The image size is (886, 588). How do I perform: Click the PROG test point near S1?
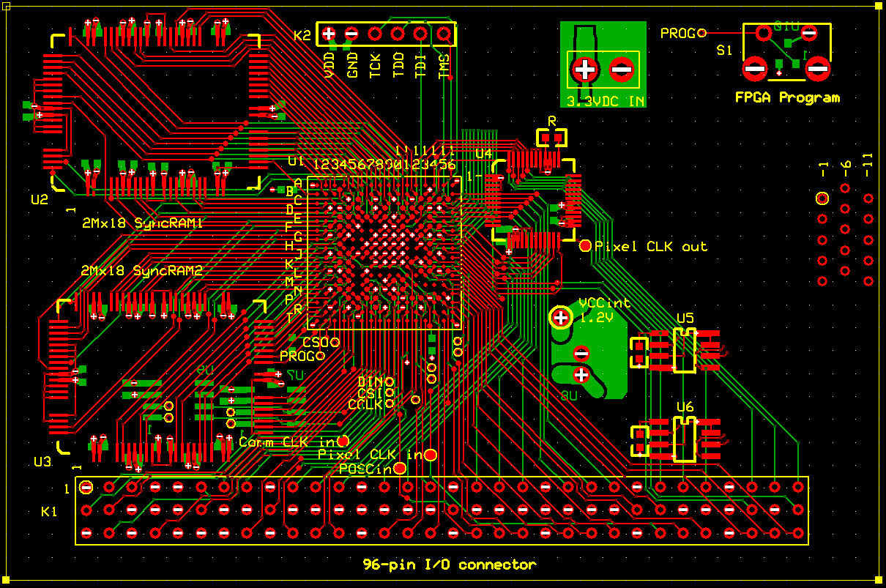click(701, 33)
